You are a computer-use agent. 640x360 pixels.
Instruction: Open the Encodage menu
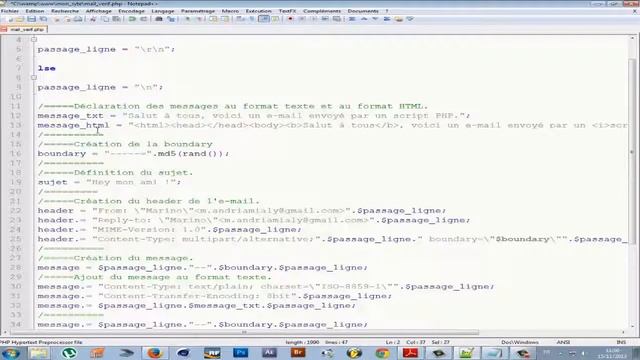(131, 11)
